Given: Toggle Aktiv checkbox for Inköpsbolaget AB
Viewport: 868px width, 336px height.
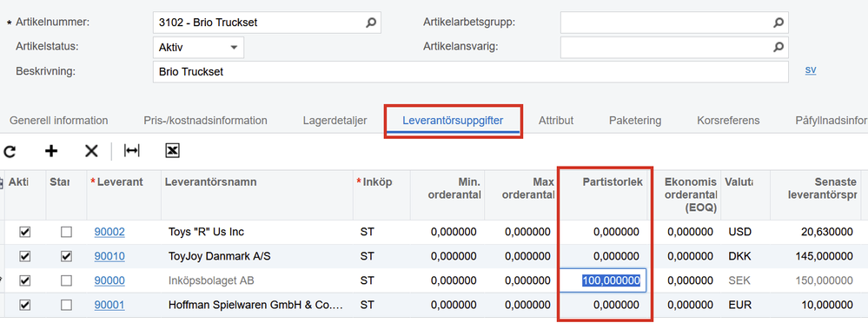Looking at the screenshot, I should 25,280.
